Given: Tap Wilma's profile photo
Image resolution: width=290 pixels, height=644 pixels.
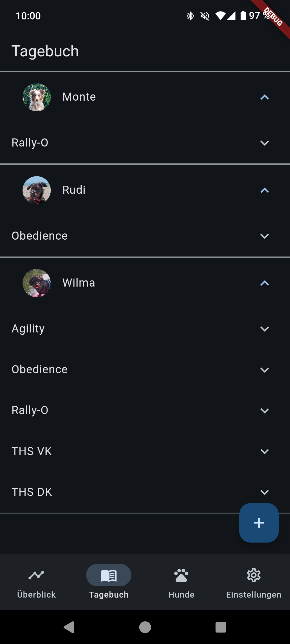Looking at the screenshot, I should click(x=37, y=283).
